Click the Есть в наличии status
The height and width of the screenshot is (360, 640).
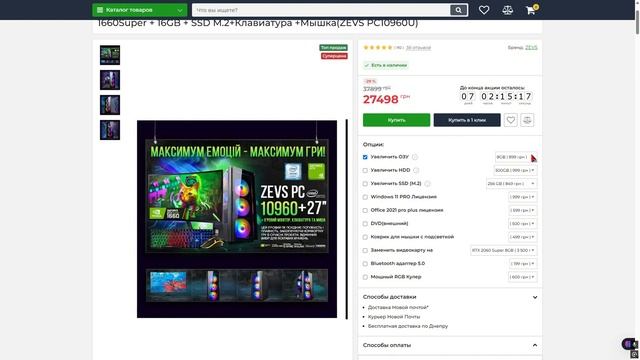[386, 65]
